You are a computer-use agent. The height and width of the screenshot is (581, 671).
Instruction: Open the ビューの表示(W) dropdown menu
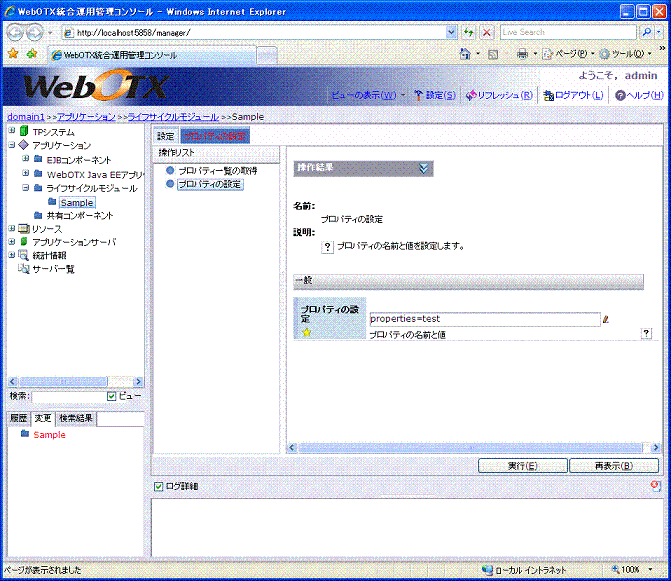(368, 95)
